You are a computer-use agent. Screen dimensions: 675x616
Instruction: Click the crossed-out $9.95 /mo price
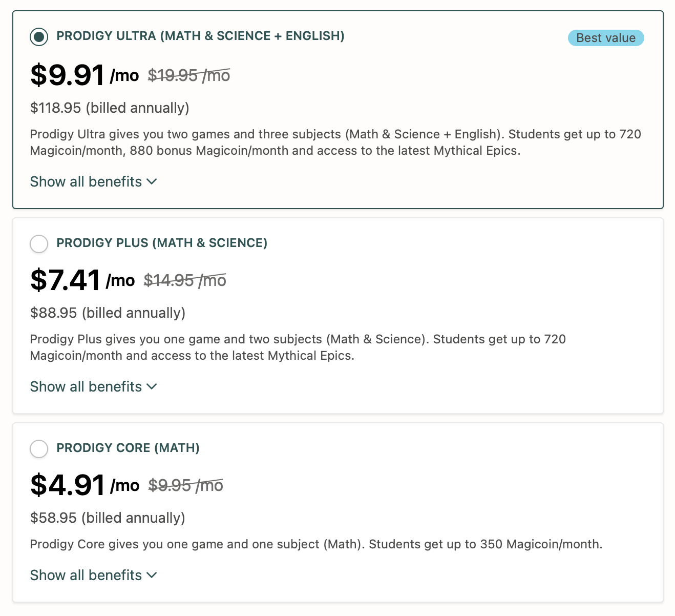(185, 485)
